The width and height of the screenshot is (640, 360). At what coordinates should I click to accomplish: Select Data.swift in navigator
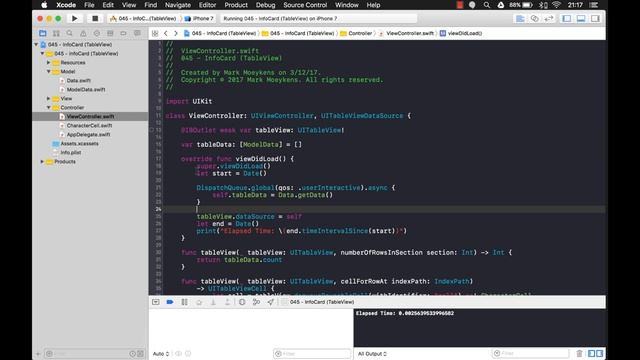pyautogui.click(x=78, y=80)
